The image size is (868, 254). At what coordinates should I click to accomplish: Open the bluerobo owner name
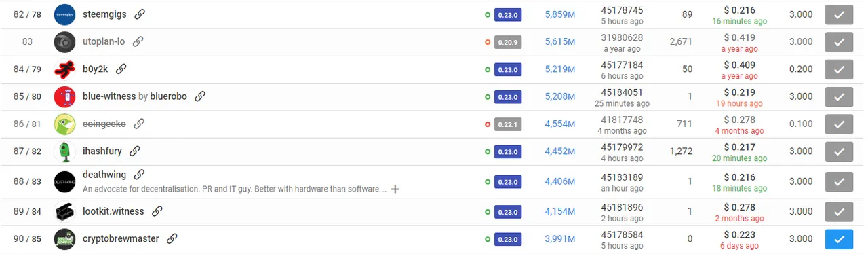pos(169,96)
